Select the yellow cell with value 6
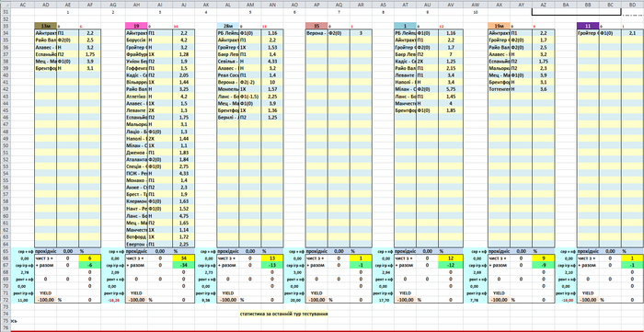Screen dimensions: 644x332 [89, 258]
